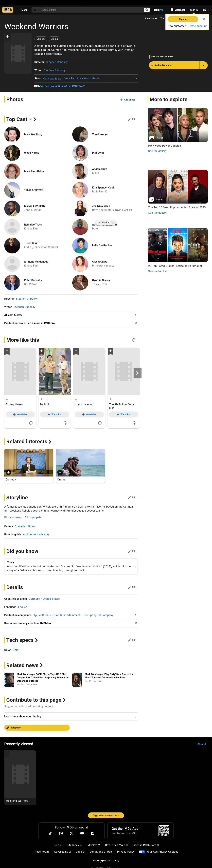212x868 pixels.
Task: Open info icon for Balls Up
Action: pyautogui.click(x=65, y=423)
